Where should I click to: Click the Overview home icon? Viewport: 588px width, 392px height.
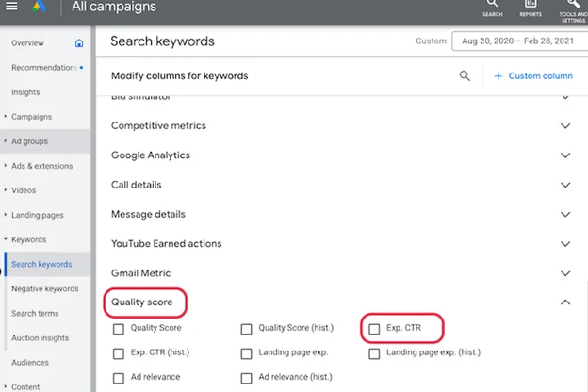click(79, 43)
